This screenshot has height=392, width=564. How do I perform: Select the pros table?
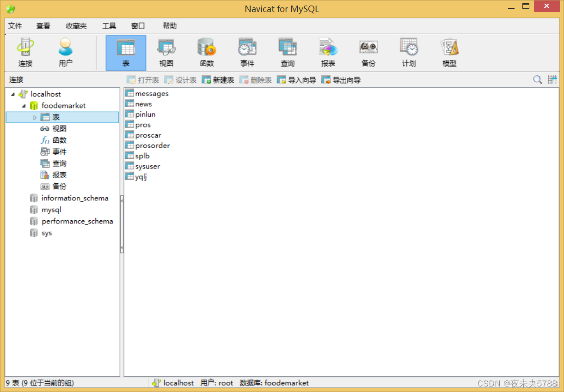click(x=143, y=125)
